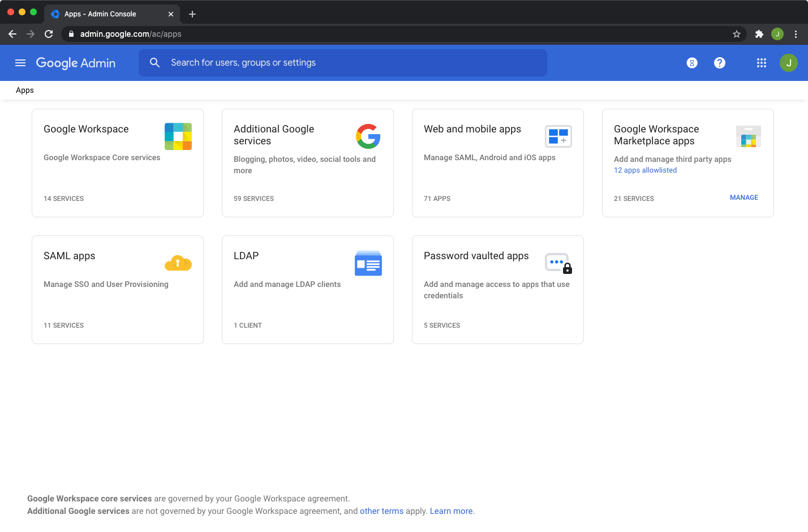This screenshot has width=808, height=532.
Task: Bookmark this page with star icon
Action: point(736,34)
